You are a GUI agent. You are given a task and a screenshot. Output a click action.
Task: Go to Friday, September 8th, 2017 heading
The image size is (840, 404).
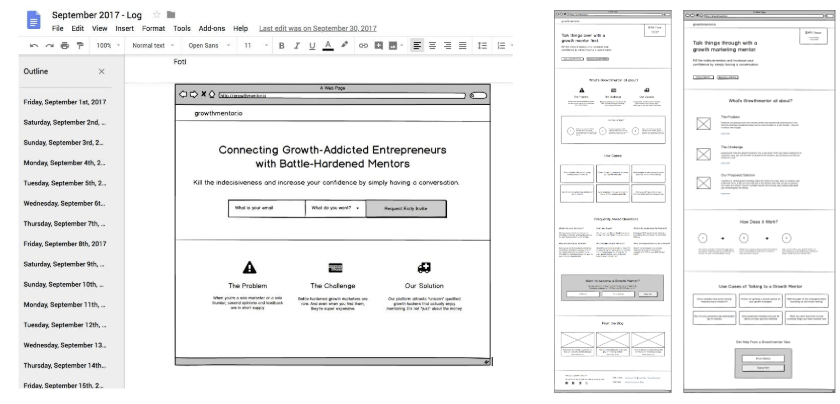(65, 244)
